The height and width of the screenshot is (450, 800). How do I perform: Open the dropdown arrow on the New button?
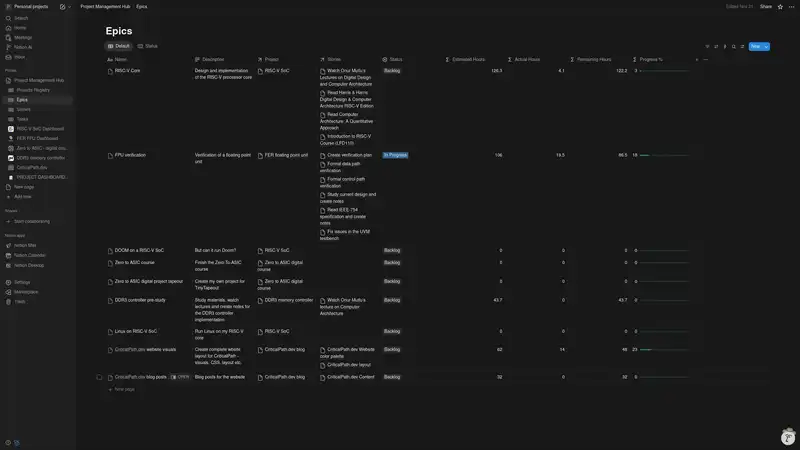[x=766, y=46]
